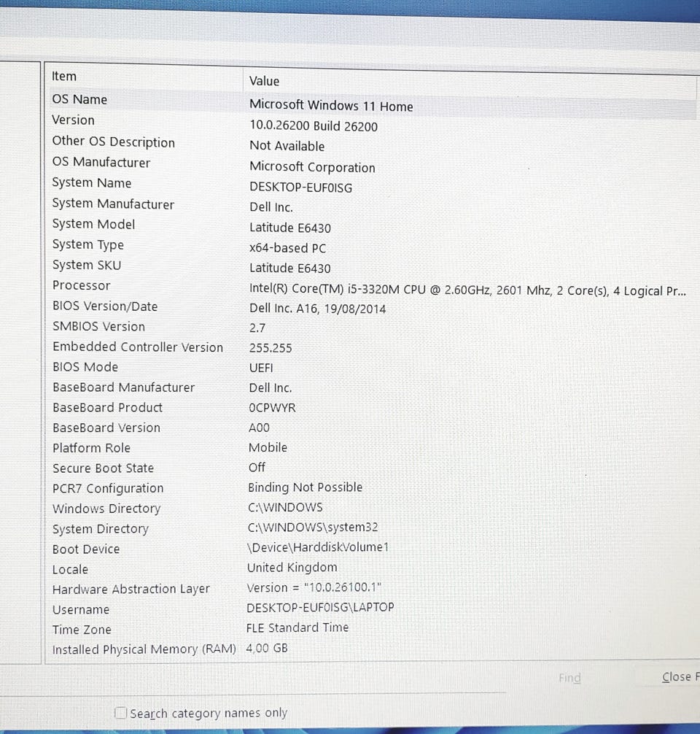
Task: Click the \Device\HarddiskVolume1 value
Action: click(x=318, y=547)
